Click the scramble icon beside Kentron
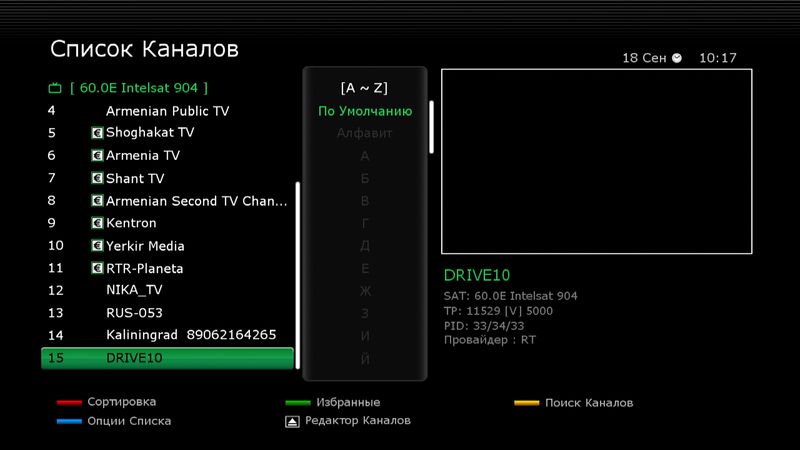 coord(97,223)
